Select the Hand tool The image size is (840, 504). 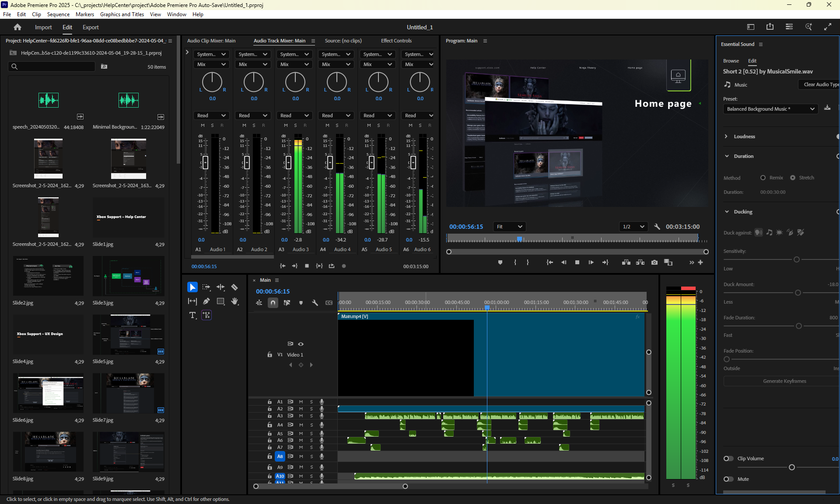coord(234,301)
